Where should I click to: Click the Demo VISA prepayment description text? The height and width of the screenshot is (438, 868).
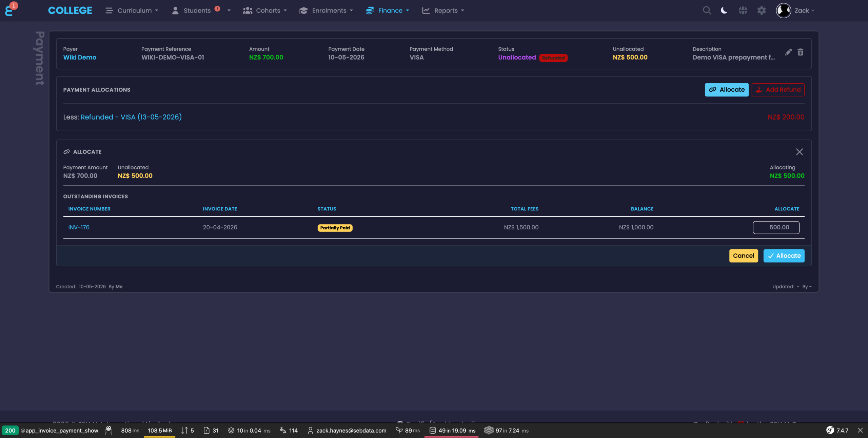click(x=734, y=57)
